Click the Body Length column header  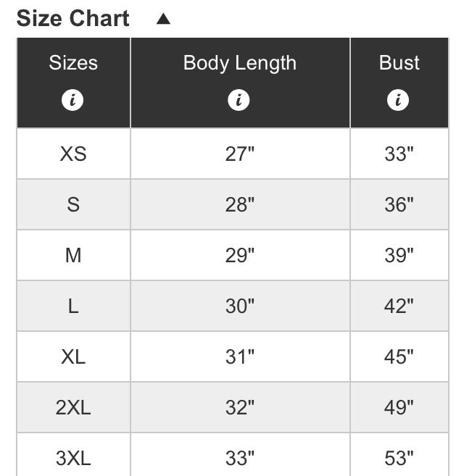pyautogui.click(x=240, y=83)
